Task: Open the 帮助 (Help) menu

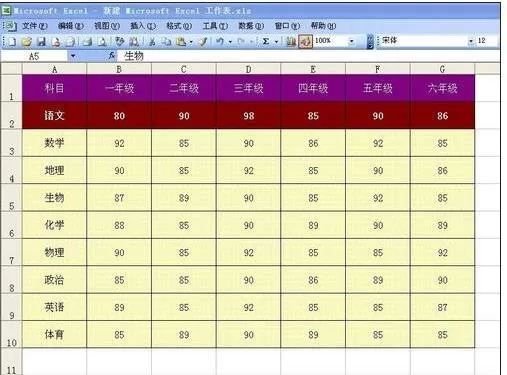Action: (323, 26)
